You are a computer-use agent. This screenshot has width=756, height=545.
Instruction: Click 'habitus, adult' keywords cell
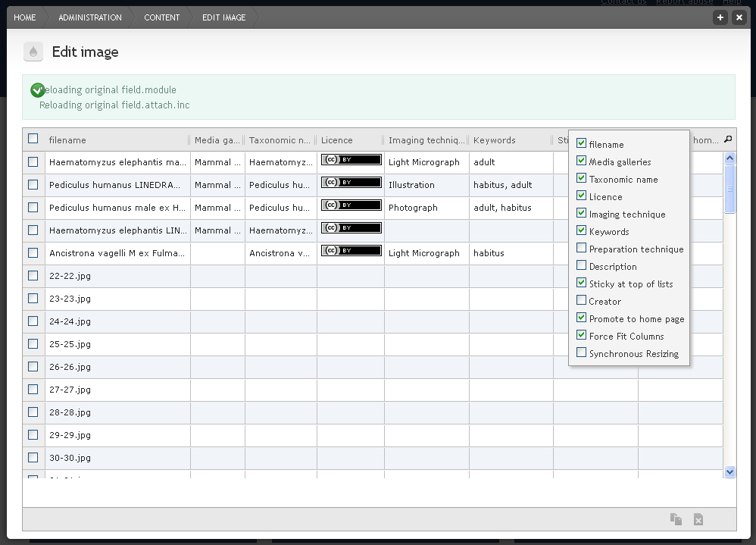click(511, 185)
